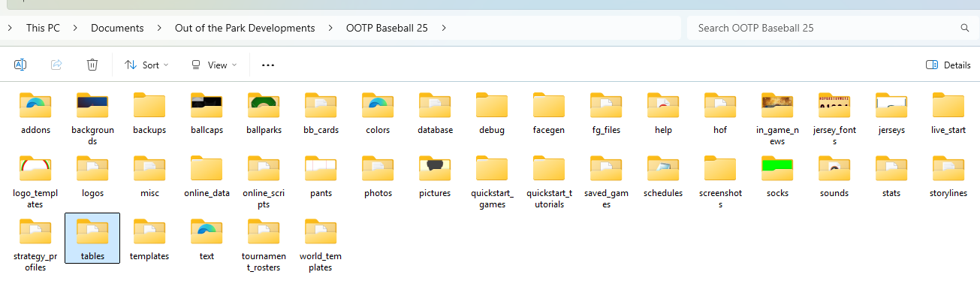Open the online_scripts folder
This screenshot has height=302, width=980.
[x=264, y=182]
